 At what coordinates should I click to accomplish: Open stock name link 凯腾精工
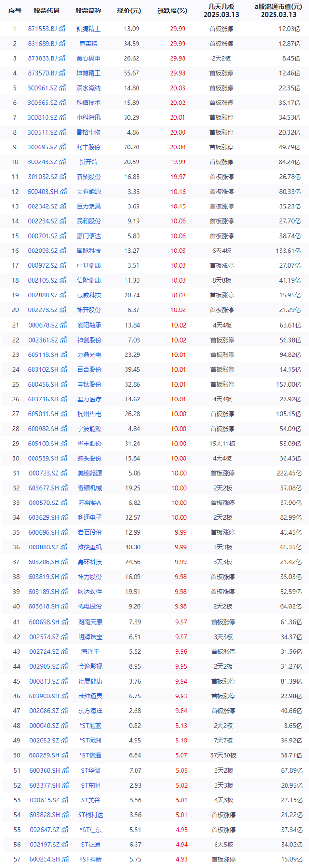point(88,29)
